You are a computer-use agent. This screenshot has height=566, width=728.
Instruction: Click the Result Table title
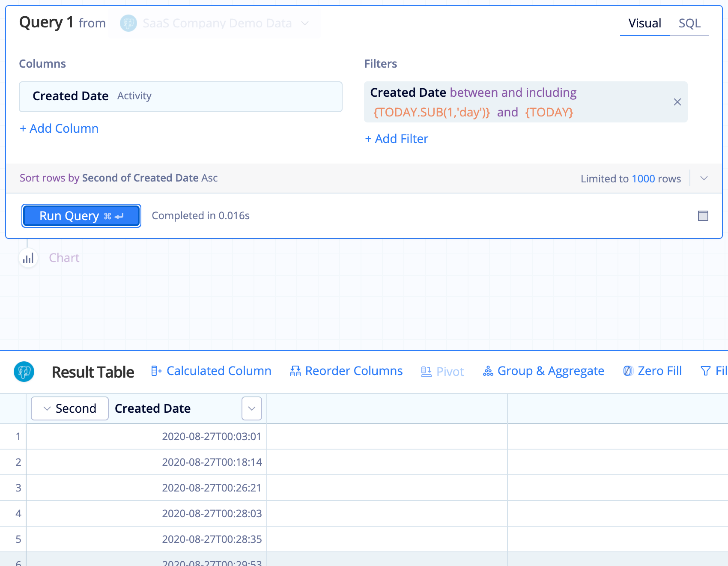93,372
